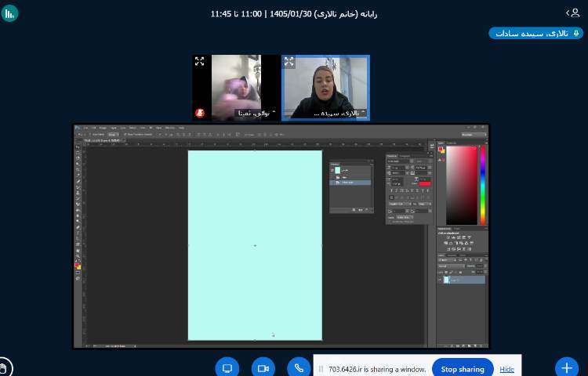Switch to the Swatches tab
The width and height of the screenshot is (588, 376).
tap(452, 143)
